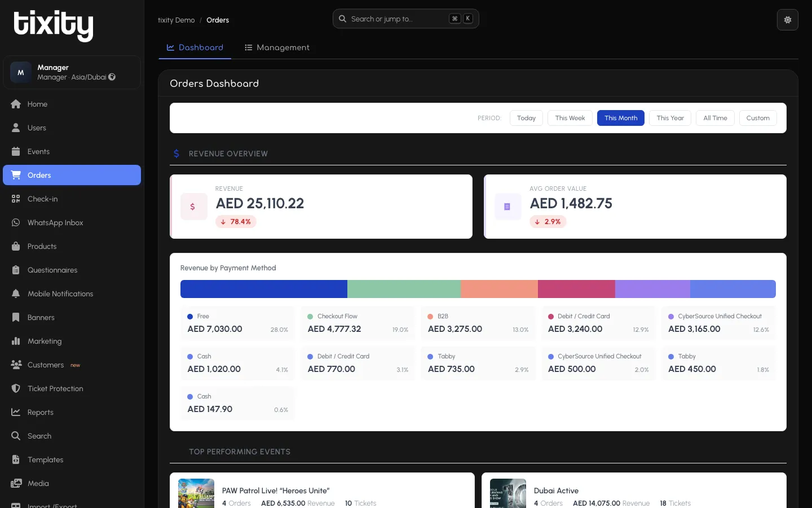812x508 pixels.
Task: Choose Custom period
Action: 758,118
